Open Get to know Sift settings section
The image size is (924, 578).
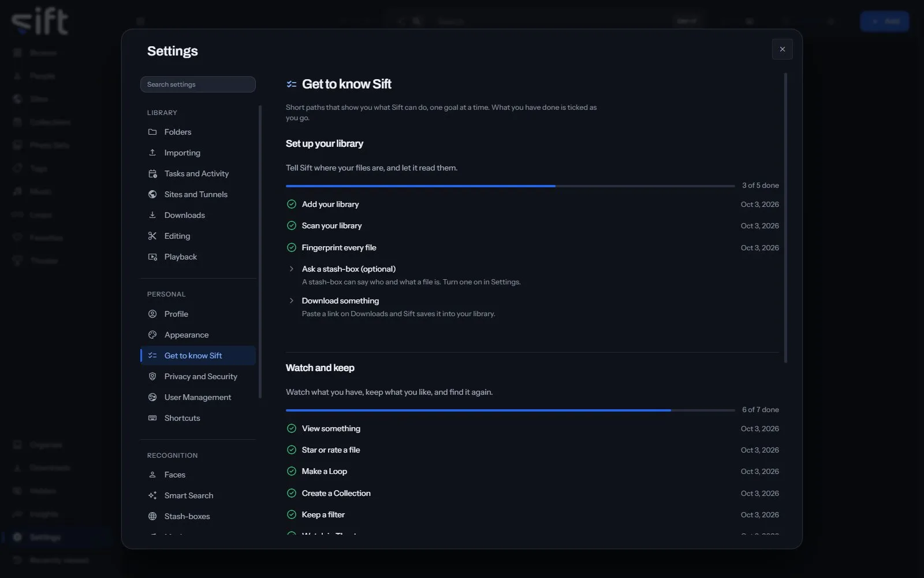click(x=198, y=355)
